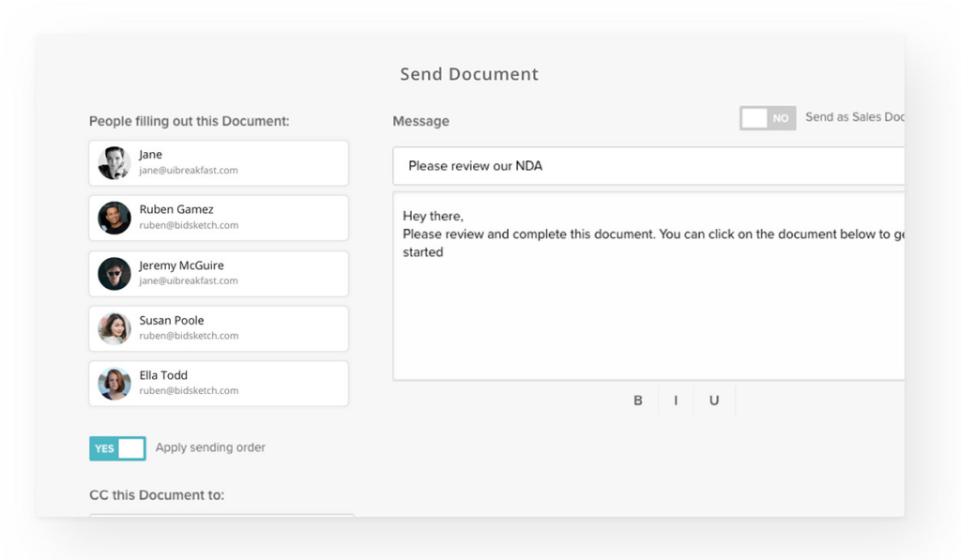Viewport: 961px width, 560px height.
Task: Select the Susan Poole recipient card
Action: click(x=219, y=328)
